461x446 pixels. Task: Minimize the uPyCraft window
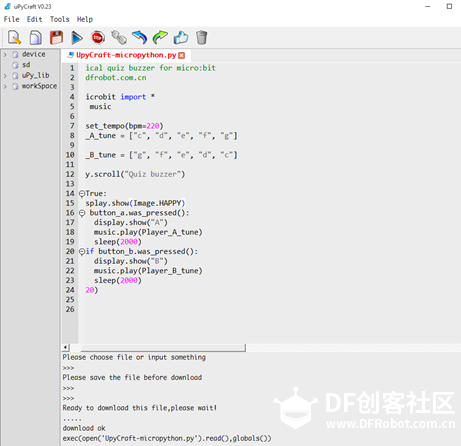tap(428, 6)
